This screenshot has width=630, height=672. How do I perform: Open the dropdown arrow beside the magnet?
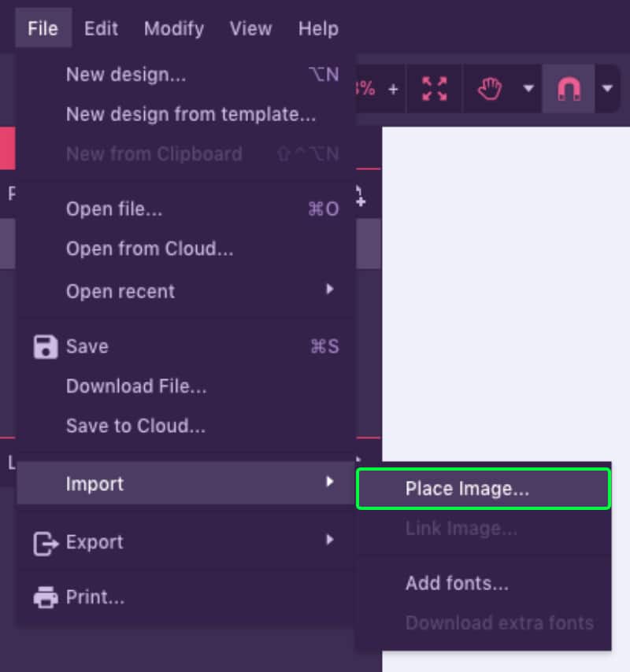[x=607, y=88]
